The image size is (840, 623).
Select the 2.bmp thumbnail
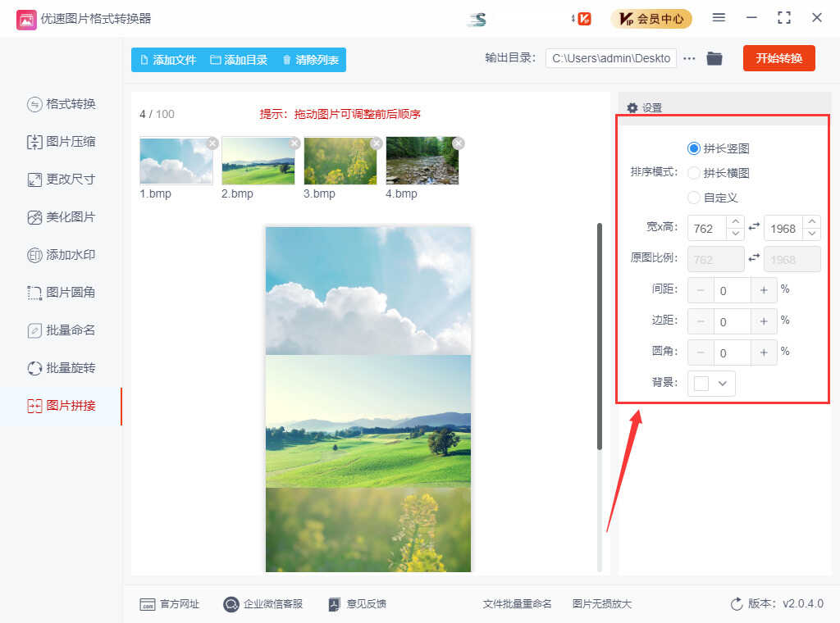[x=258, y=161]
